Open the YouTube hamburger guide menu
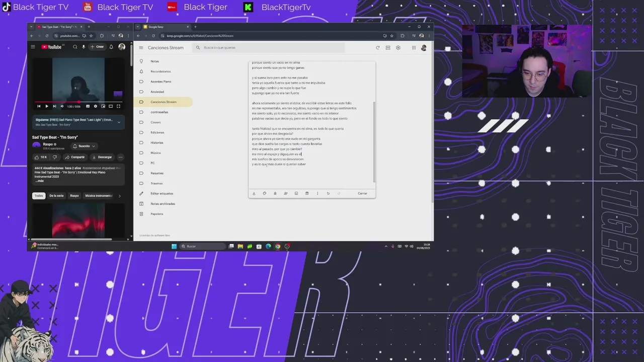This screenshot has height=362, width=644. tap(33, 47)
